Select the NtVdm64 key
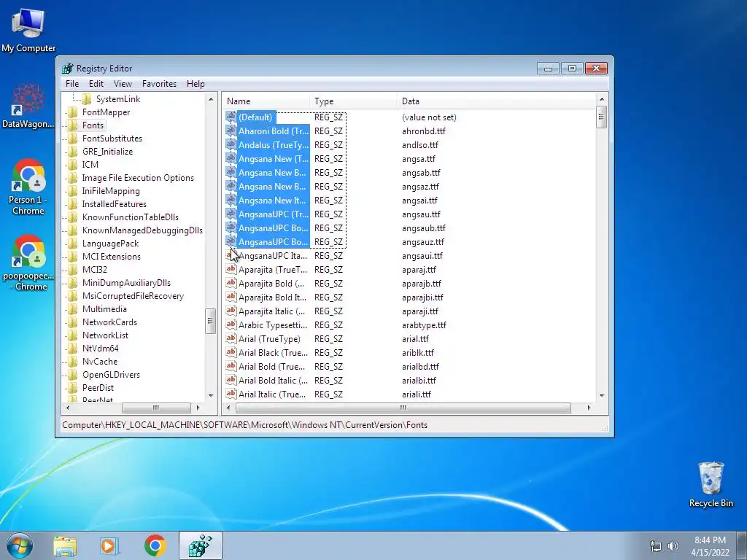 pos(100,349)
